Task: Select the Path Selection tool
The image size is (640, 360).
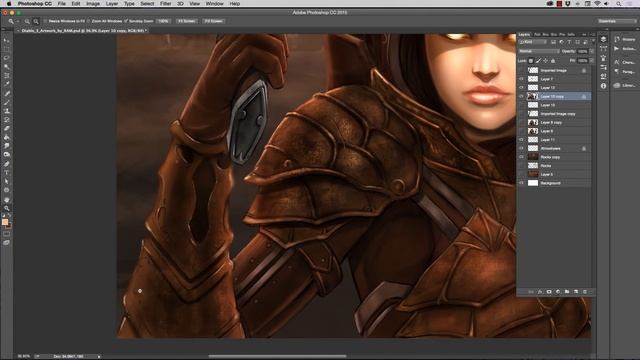Action: pyautogui.click(x=7, y=182)
